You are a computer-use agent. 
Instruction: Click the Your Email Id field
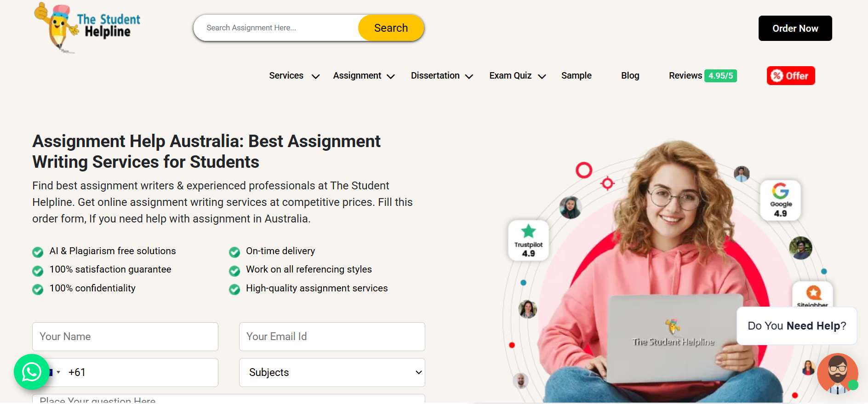click(332, 336)
